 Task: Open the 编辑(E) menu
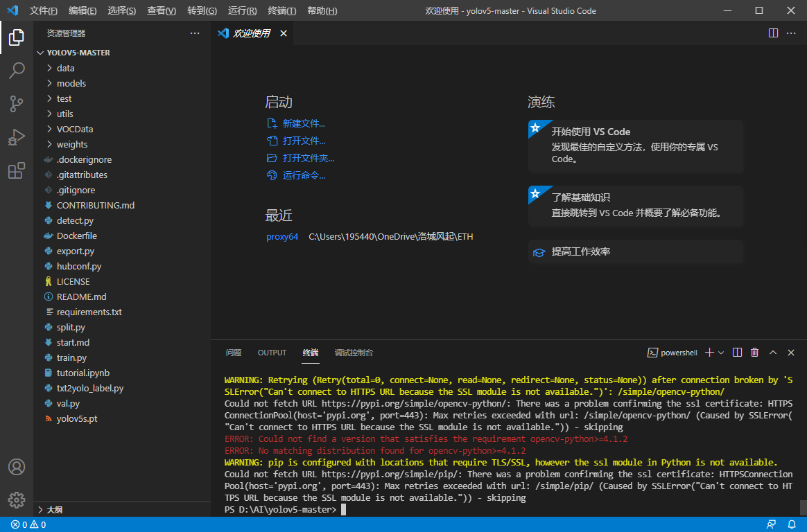point(83,11)
